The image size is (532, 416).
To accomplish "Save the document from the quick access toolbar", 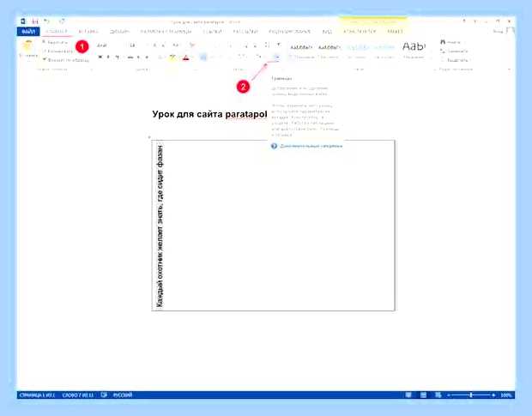I will click(35, 21).
